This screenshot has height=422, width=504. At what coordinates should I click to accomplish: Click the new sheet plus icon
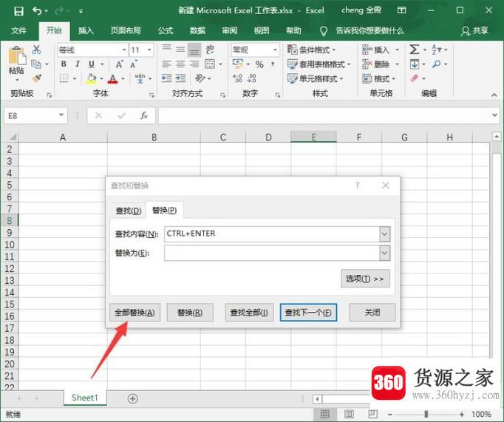point(132,399)
